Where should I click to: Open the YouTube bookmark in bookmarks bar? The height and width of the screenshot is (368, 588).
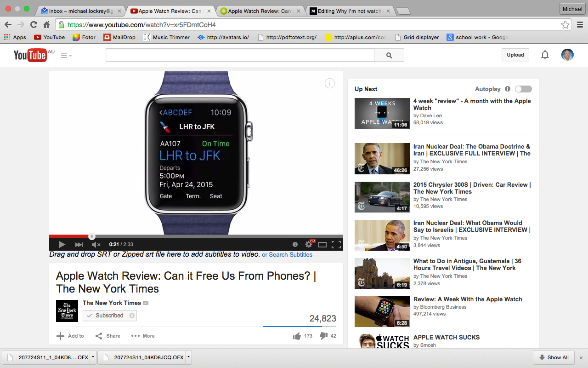[x=50, y=37]
